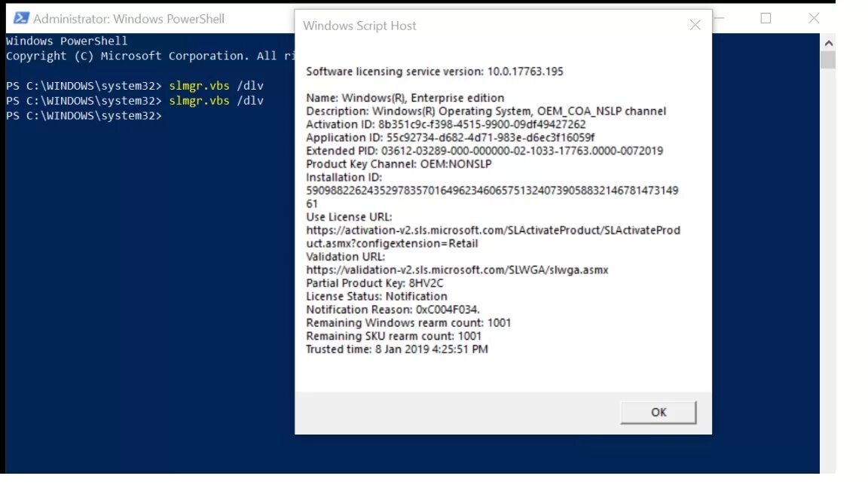Close the PowerShell window
The height and width of the screenshot is (488, 868).
[x=814, y=18]
